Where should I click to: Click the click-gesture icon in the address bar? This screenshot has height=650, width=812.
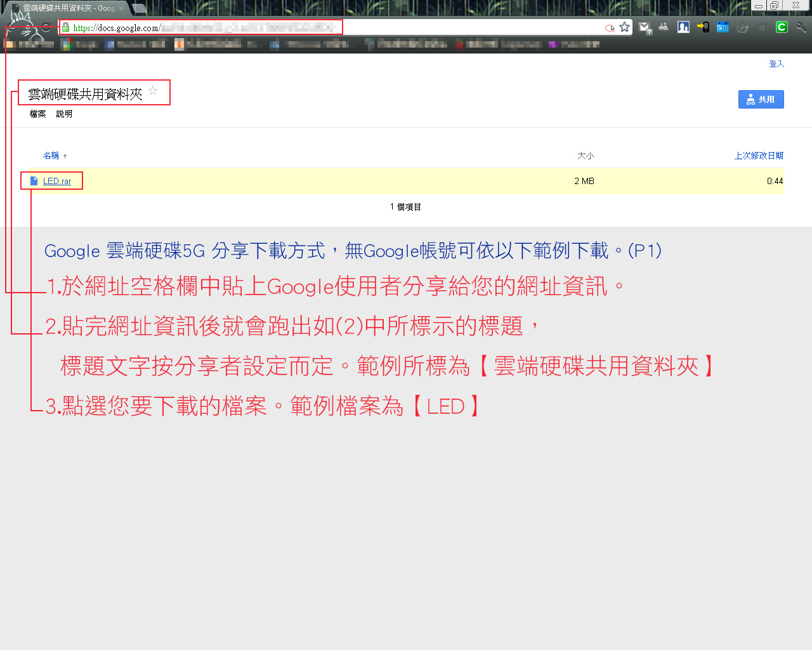[610, 27]
